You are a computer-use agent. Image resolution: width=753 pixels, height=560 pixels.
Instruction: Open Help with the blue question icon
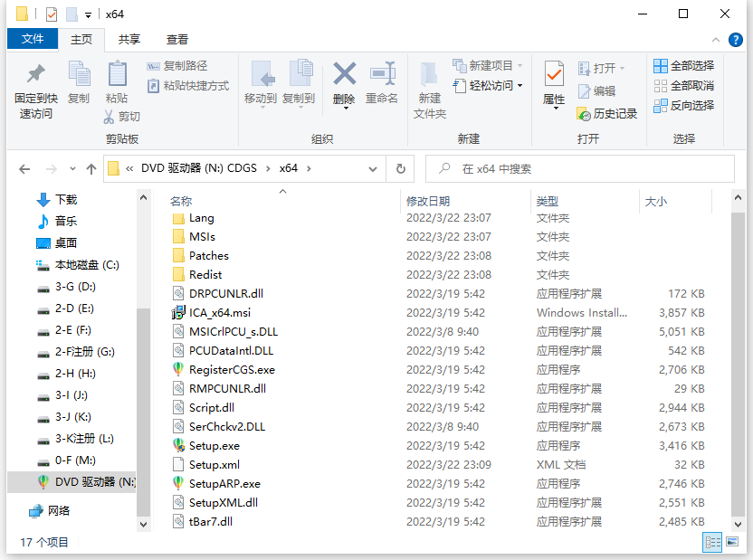coord(735,40)
